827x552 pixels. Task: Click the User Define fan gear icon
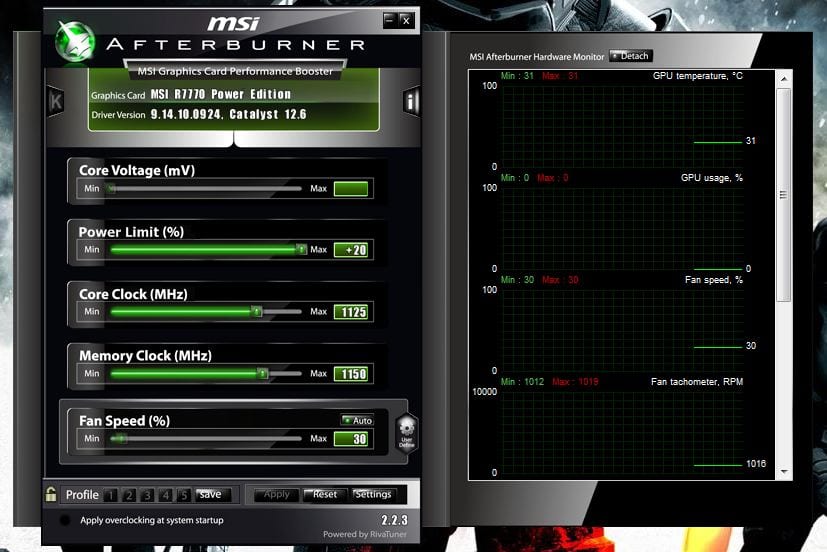point(406,433)
